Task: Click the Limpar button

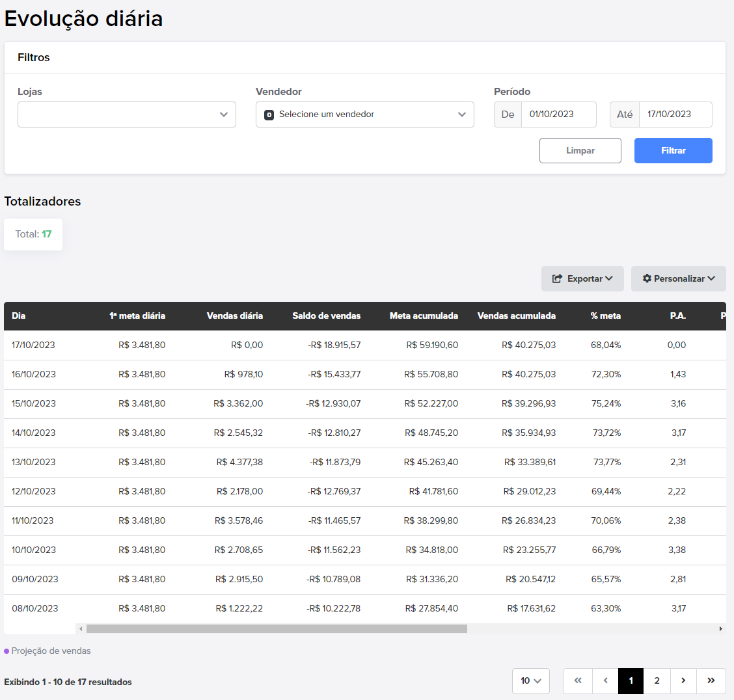Action: point(580,151)
